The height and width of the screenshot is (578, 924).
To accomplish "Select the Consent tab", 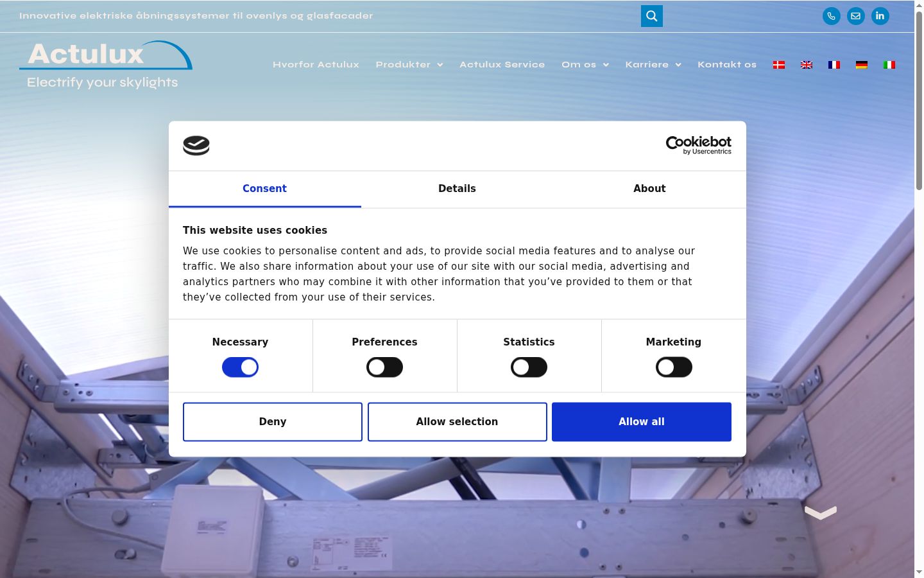I will tap(264, 189).
